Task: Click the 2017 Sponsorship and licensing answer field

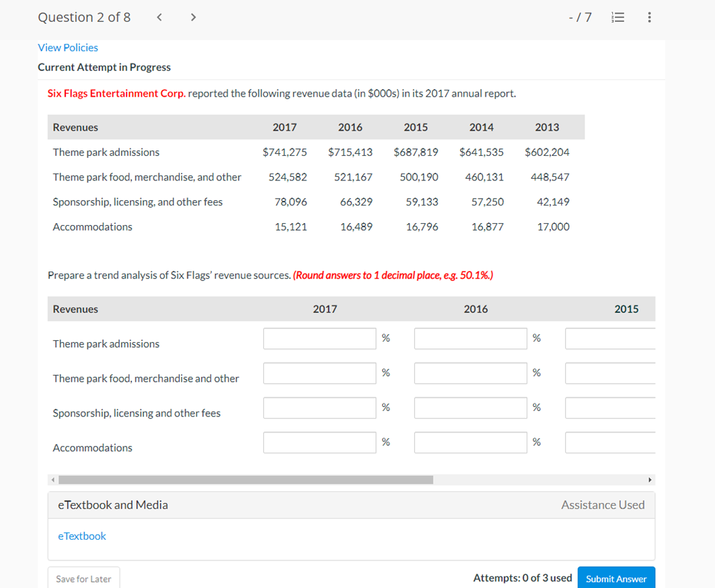Action: tap(319, 408)
